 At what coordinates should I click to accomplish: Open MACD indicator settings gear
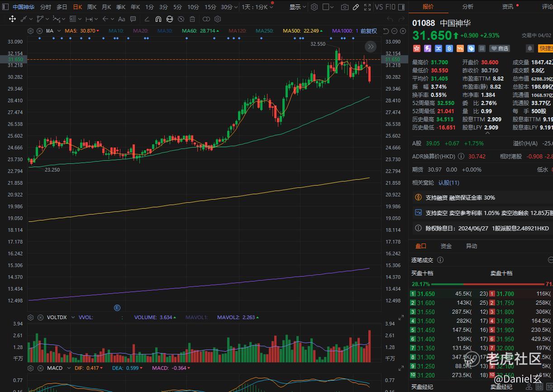[30, 368]
